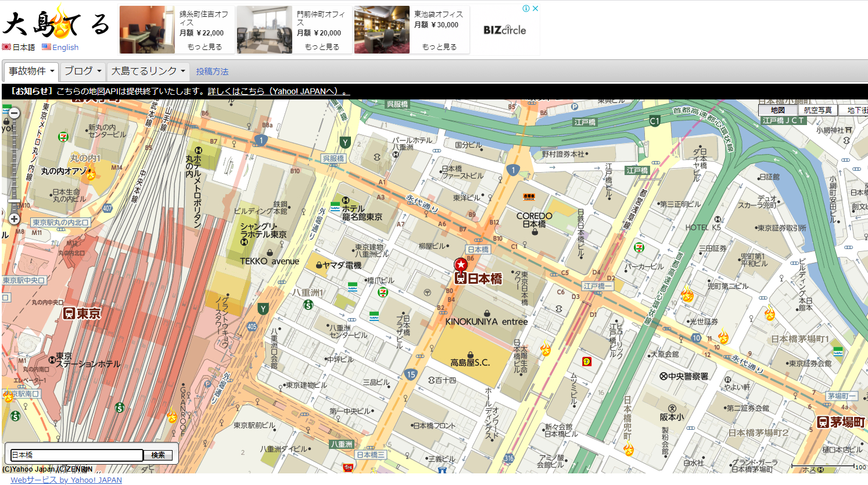The image size is (868, 485).
Task: Click もっと見る under the ¥30,000 ad
Action: 439,47
